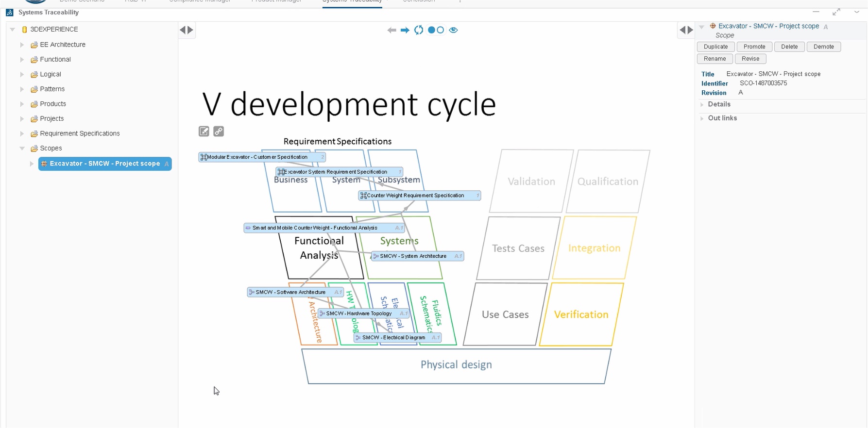
Task: Expand the Functional tree node
Action: tap(22, 60)
